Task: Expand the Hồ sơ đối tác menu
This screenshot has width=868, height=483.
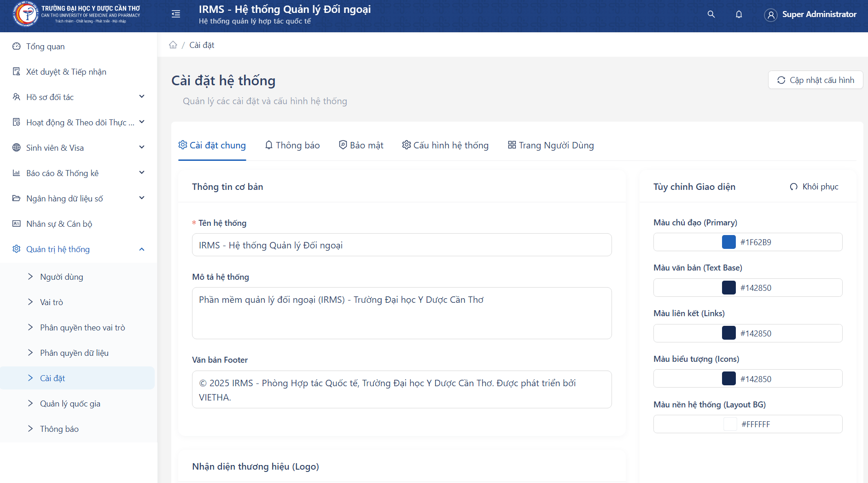Action: [141, 97]
